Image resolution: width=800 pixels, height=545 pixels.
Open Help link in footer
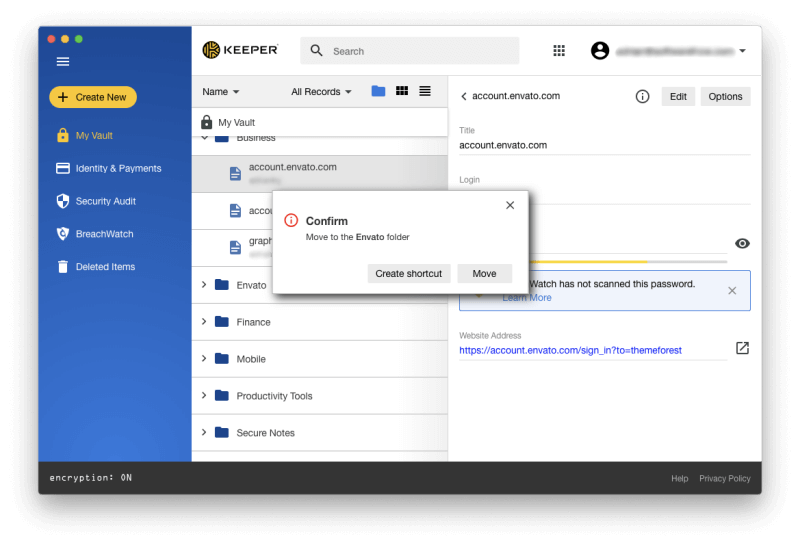(680, 478)
